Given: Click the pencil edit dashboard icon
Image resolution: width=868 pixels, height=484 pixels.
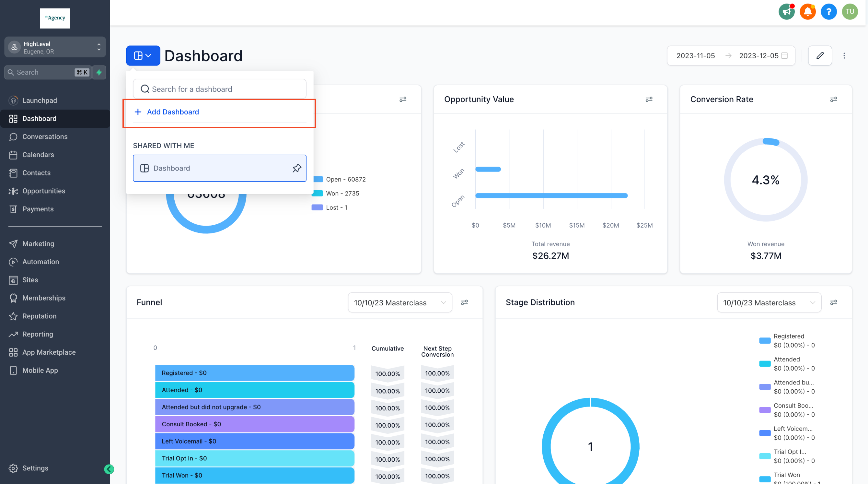Looking at the screenshot, I should (x=819, y=56).
